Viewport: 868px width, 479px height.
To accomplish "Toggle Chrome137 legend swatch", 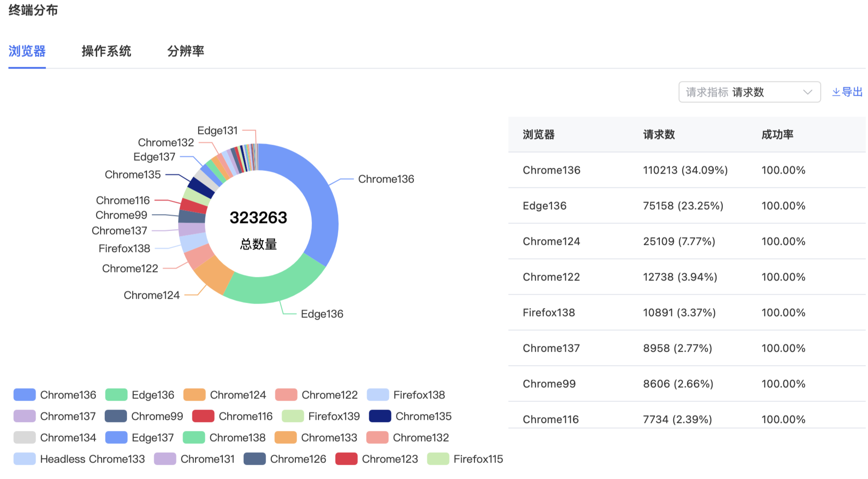I will [25, 416].
